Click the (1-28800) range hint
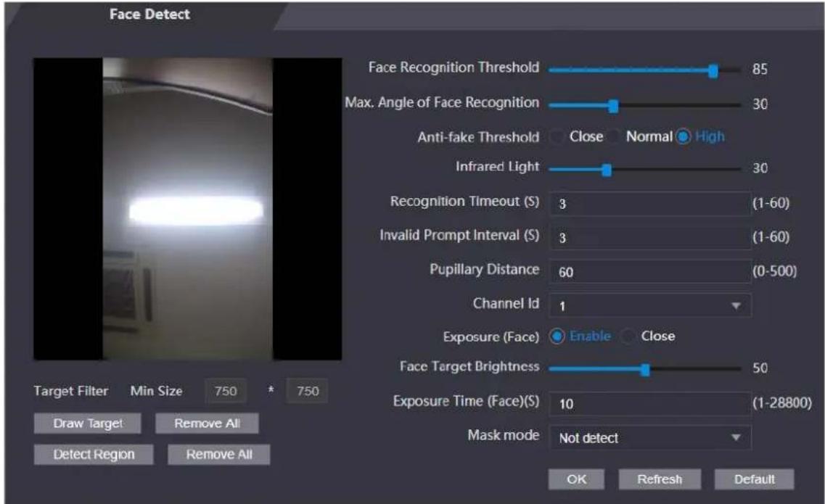The width and height of the screenshot is (825, 504). (782, 403)
